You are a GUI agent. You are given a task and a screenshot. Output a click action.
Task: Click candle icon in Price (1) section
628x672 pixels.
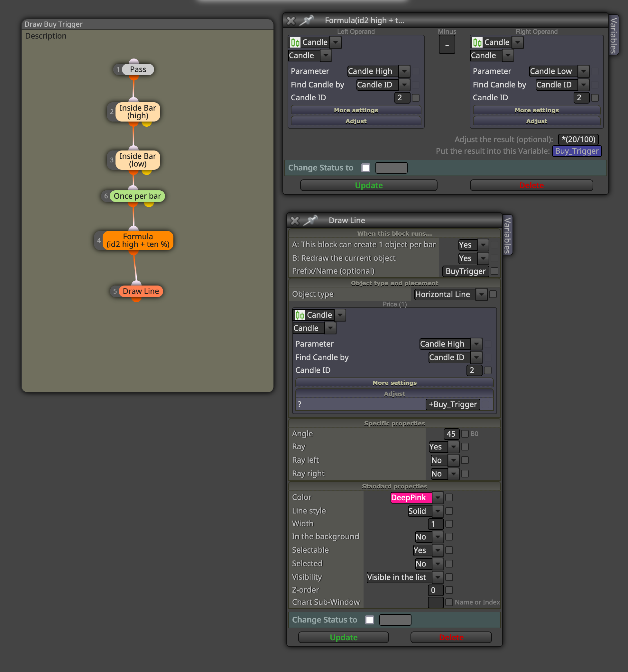(300, 315)
